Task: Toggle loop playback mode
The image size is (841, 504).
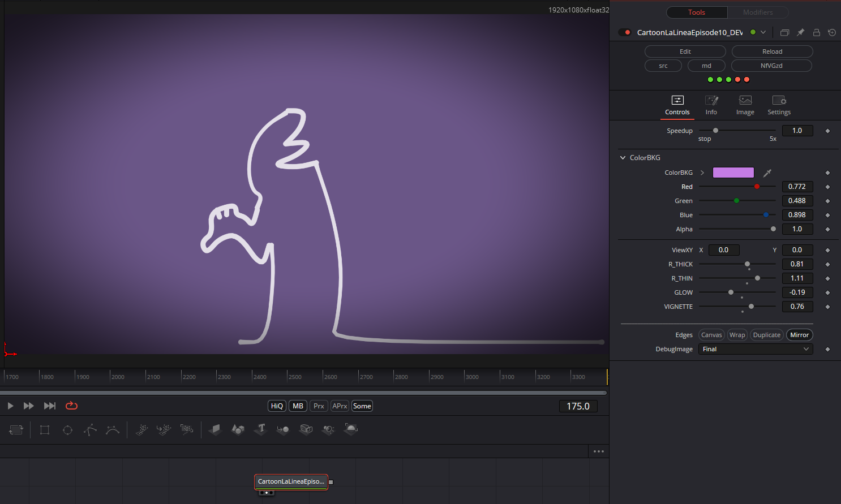Action: coord(71,406)
